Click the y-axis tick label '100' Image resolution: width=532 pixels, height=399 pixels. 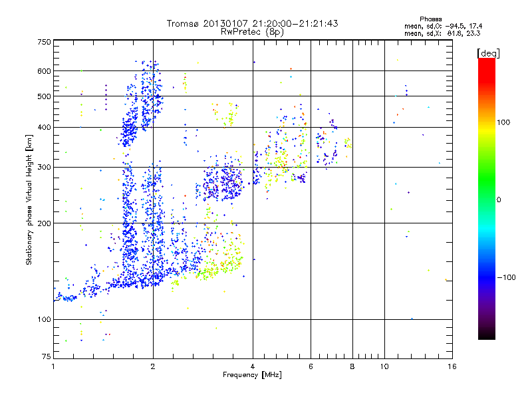44,319
